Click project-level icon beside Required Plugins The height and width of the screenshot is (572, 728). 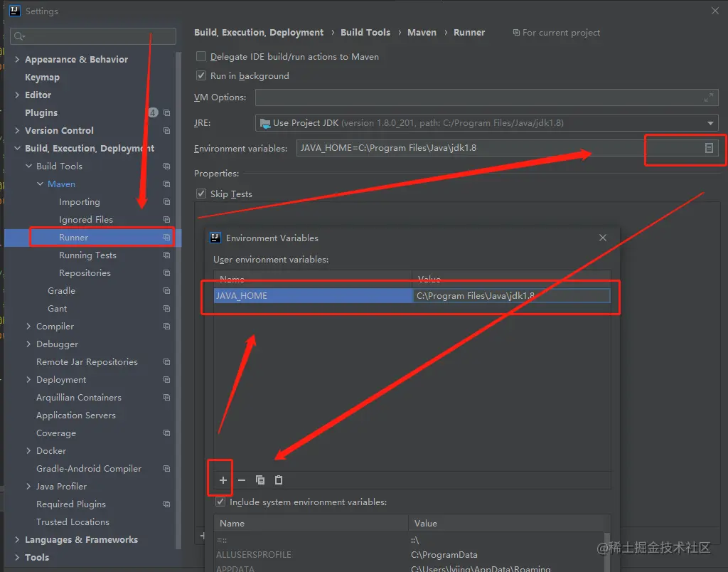166,504
